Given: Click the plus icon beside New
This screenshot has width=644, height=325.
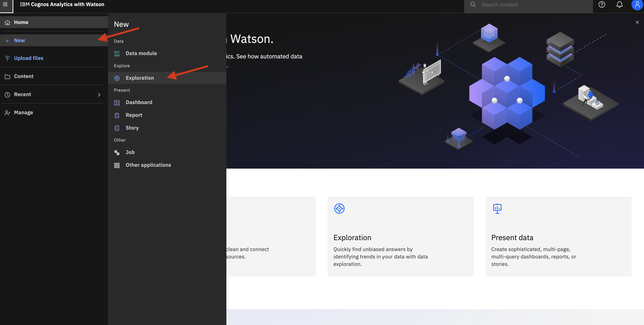Looking at the screenshot, I should click(x=8, y=41).
